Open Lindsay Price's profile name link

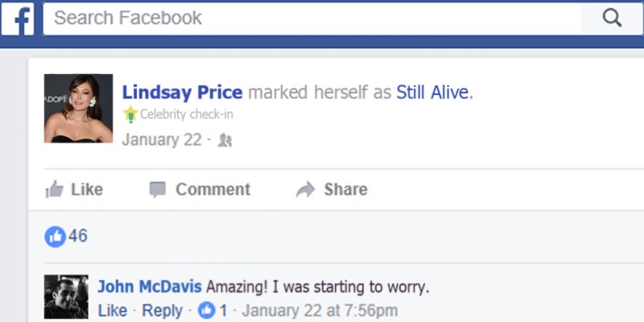click(183, 93)
